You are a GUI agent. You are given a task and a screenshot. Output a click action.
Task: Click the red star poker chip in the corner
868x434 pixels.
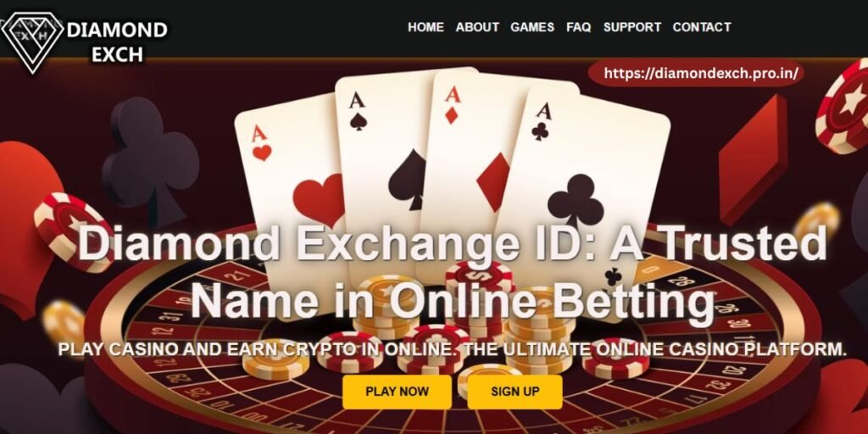[843, 110]
